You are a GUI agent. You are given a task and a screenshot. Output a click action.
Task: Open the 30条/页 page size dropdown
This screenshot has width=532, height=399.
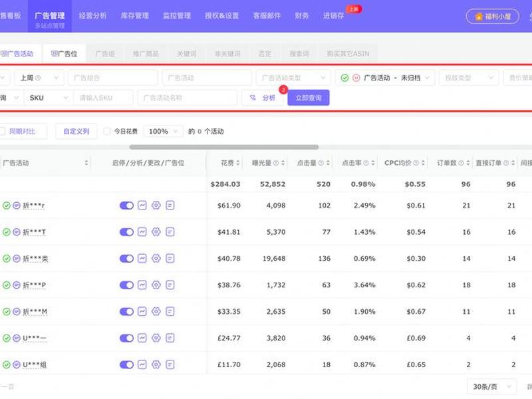[x=491, y=386]
